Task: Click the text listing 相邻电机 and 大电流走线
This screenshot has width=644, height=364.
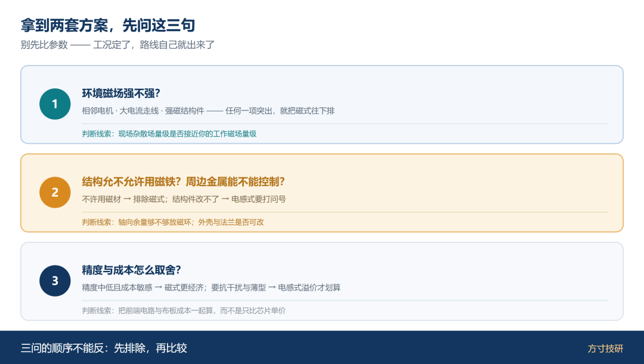Action: tap(208, 111)
